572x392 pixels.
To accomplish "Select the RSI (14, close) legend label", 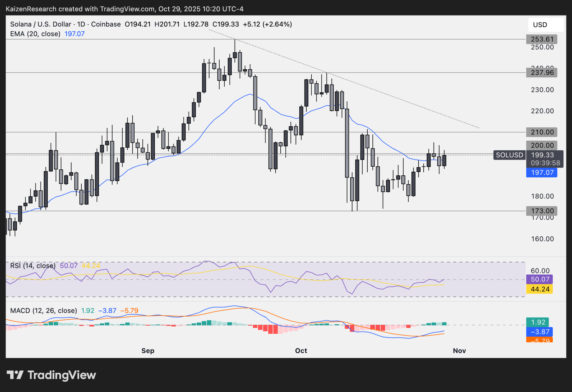I will tap(33, 266).
